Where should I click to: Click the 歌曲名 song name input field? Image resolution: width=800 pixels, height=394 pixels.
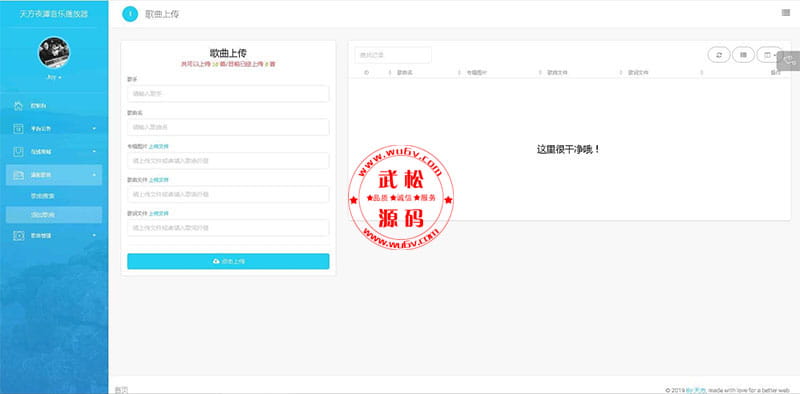pos(228,127)
